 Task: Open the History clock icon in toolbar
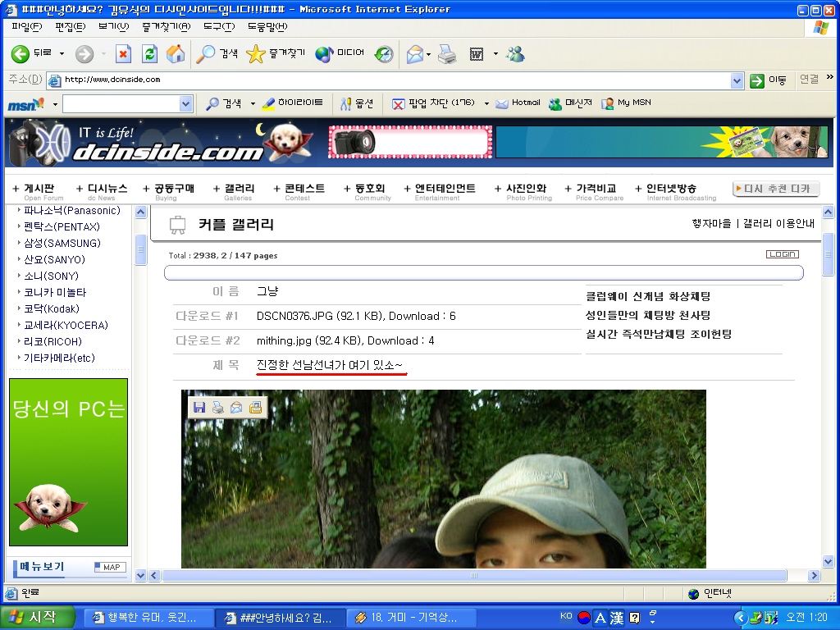pos(384,54)
